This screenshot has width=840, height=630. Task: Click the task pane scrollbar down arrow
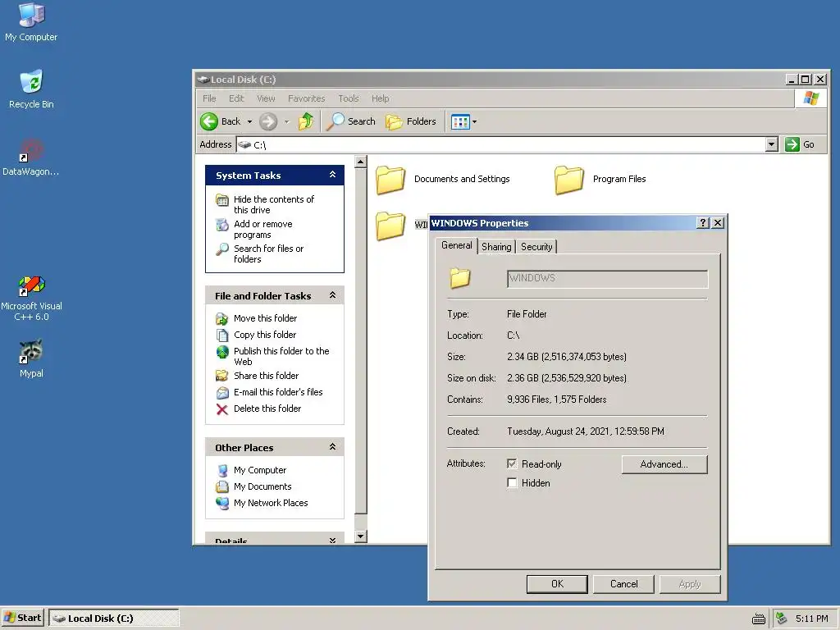(x=361, y=536)
